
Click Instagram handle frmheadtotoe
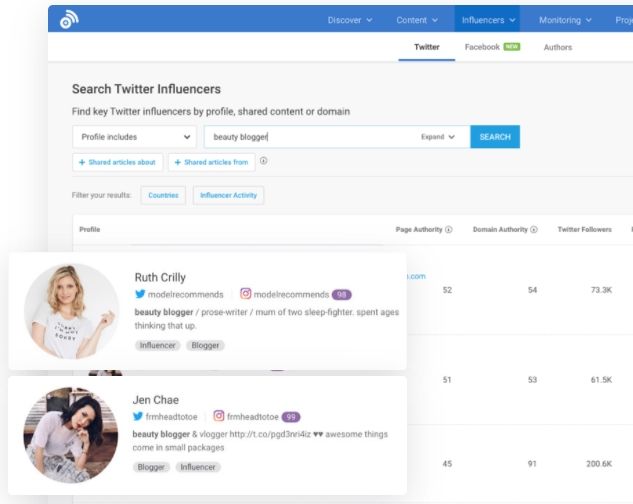click(253, 416)
